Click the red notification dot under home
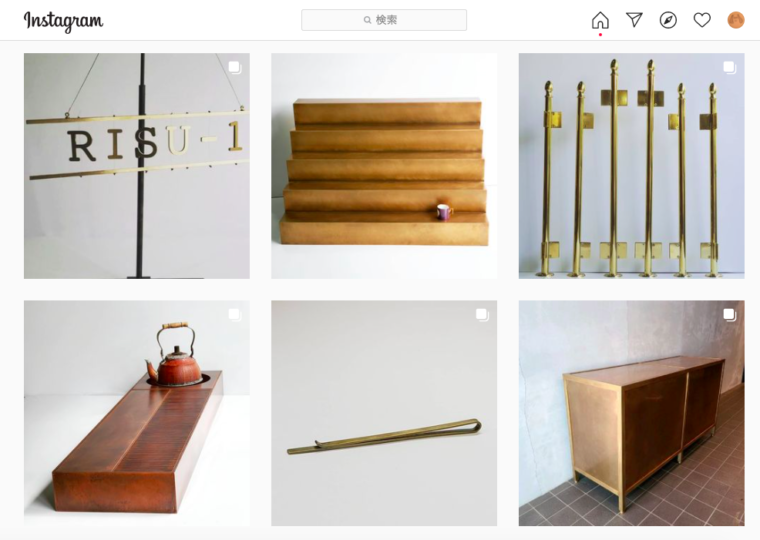The width and height of the screenshot is (760, 540). click(x=600, y=34)
